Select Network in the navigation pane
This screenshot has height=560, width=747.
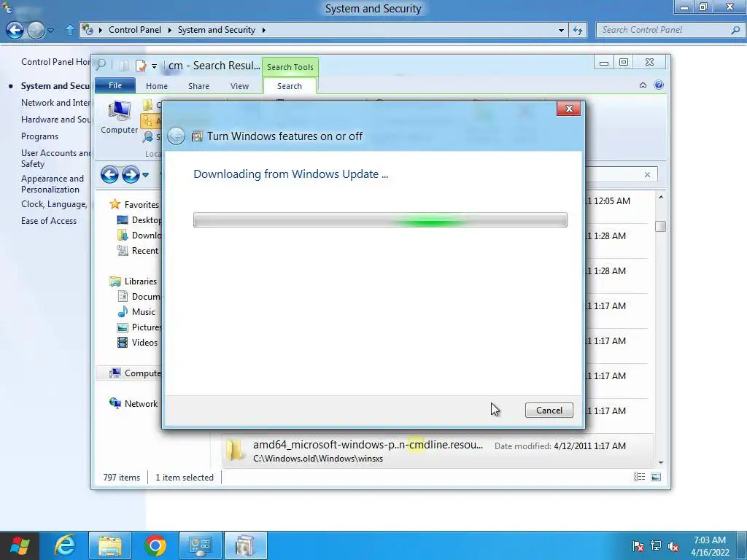tap(134, 403)
